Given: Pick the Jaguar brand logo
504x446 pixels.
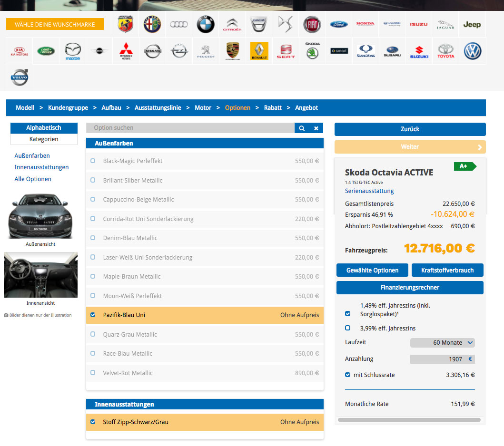Looking at the screenshot, I should point(445,24).
